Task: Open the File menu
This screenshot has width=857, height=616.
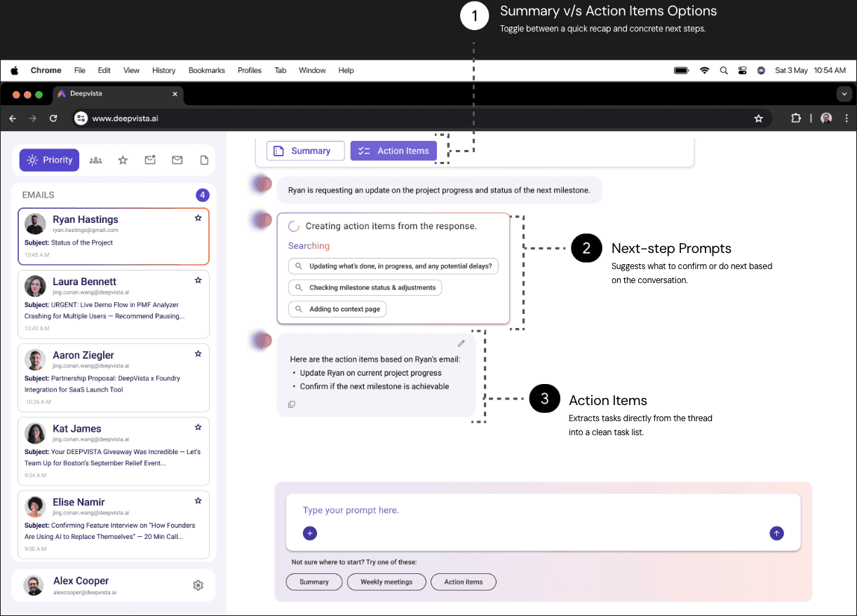Action: point(80,70)
